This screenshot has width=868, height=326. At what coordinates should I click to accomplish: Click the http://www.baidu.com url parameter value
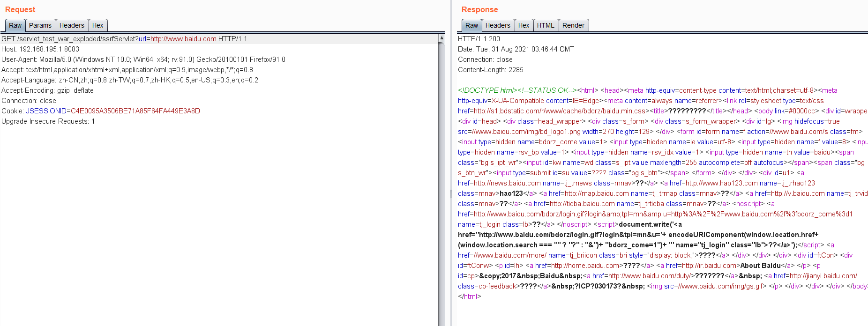(183, 39)
